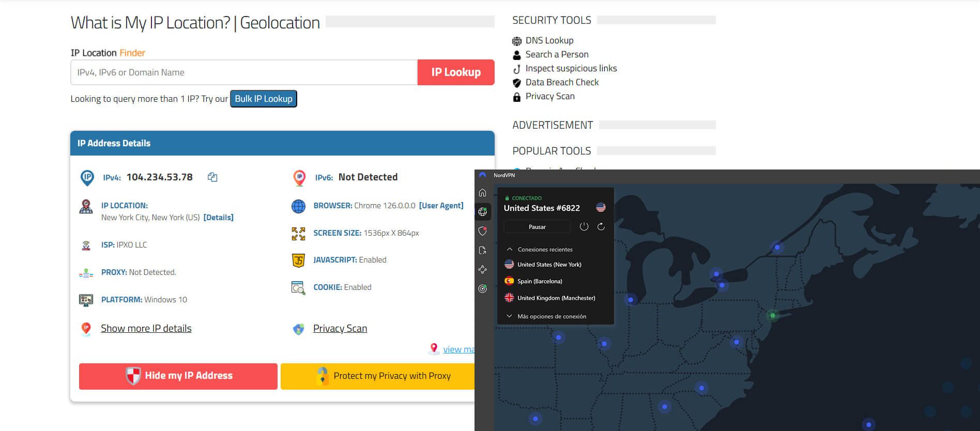This screenshot has height=431, width=980.
Task: Open the Bulk IP Lookup button
Action: coord(264,99)
